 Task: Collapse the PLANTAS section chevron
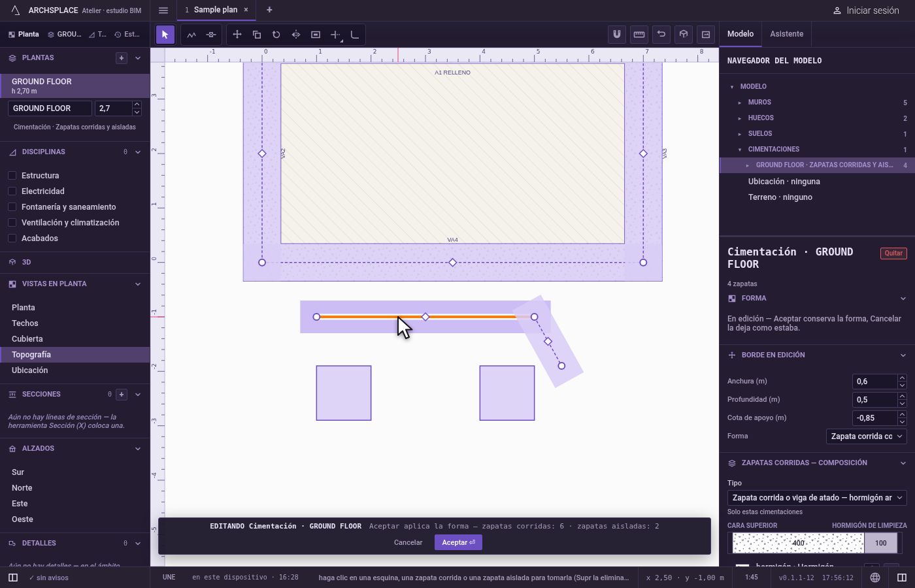[138, 58]
